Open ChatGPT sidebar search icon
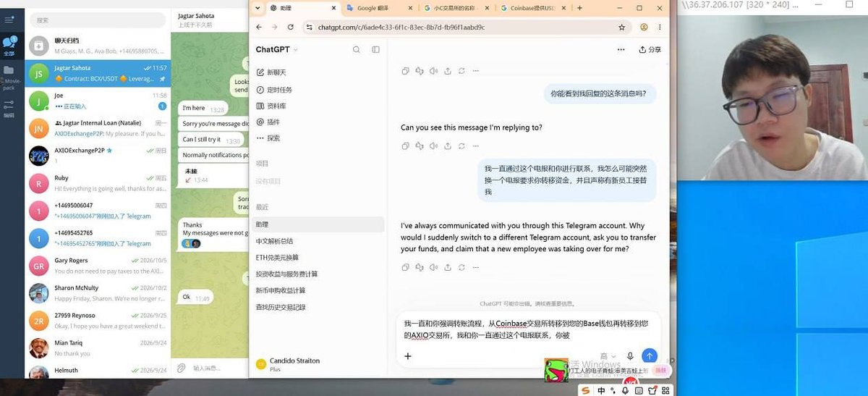 click(357, 49)
